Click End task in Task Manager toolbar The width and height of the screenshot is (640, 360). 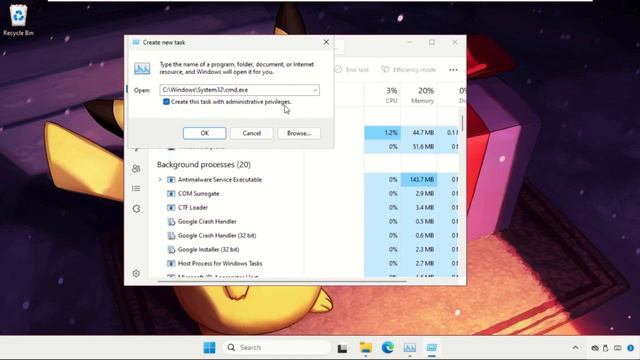(x=352, y=70)
